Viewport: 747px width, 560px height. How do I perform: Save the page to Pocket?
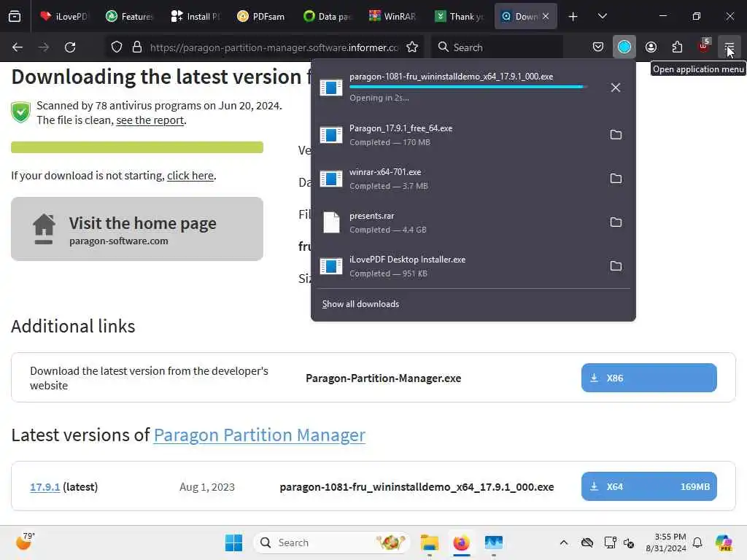tap(598, 47)
